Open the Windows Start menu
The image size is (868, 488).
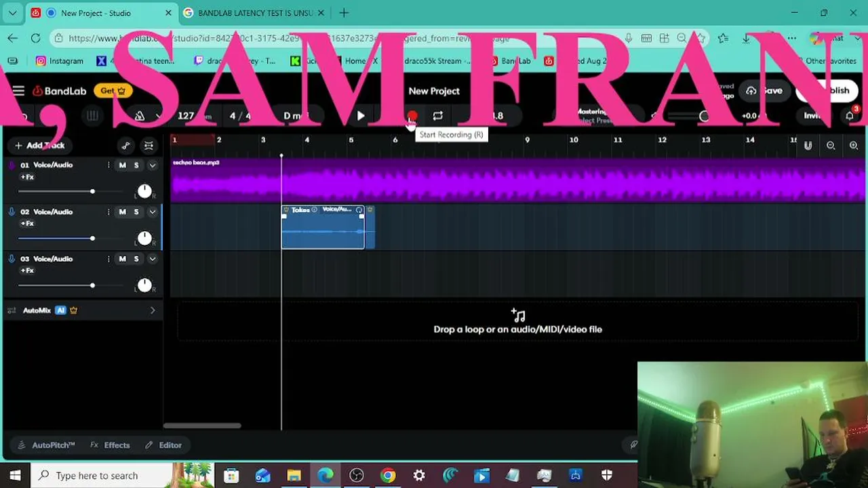[x=15, y=476]
